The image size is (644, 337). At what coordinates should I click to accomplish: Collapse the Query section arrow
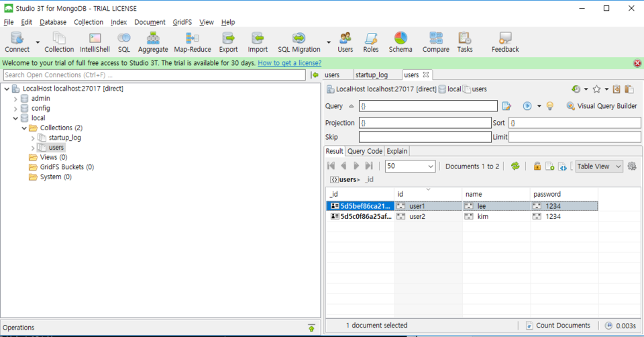(x=351, y=106)
